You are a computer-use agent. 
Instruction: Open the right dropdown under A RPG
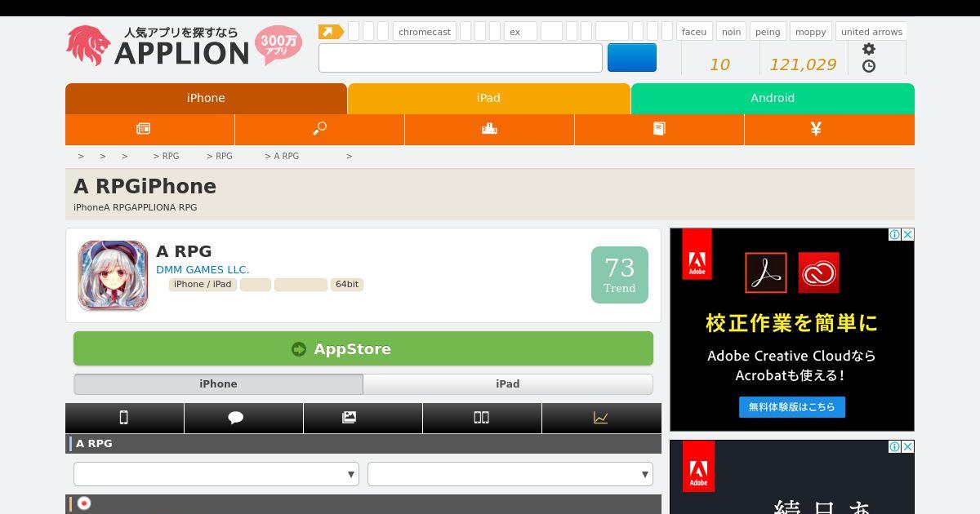510,474
